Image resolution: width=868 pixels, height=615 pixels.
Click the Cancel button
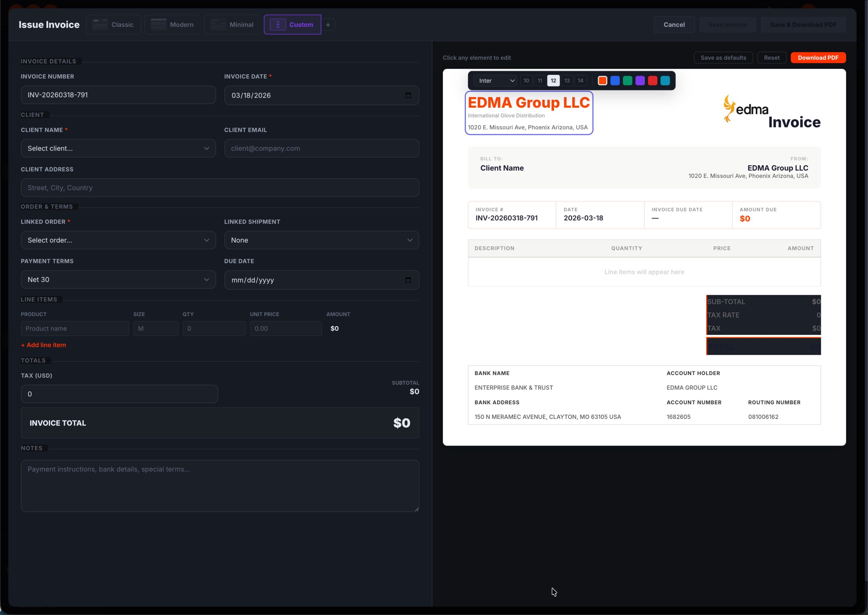click(674, 25)
